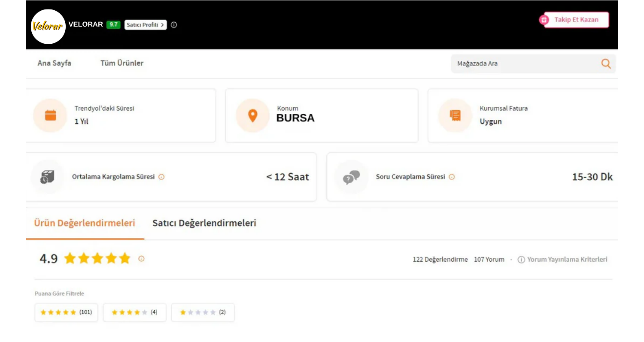Select the Ürün Değerlendirmeleri tab
The image size is (644, 342).
point(85,223)
